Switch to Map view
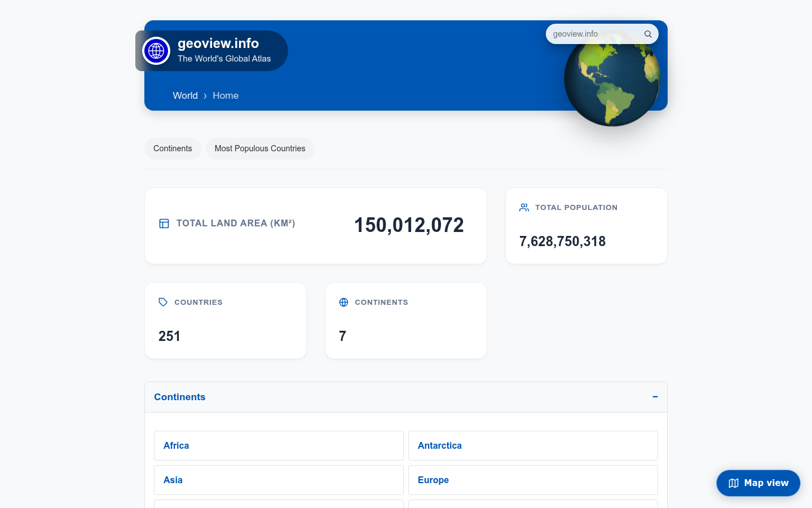 coord(758,483)
